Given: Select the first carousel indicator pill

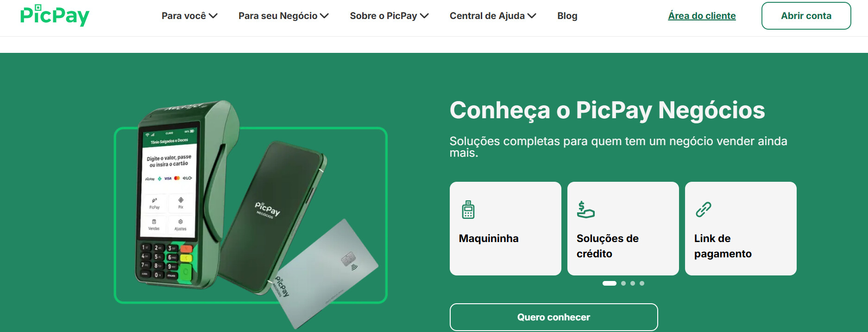Looking at the screenshot, I should [609, 283].
